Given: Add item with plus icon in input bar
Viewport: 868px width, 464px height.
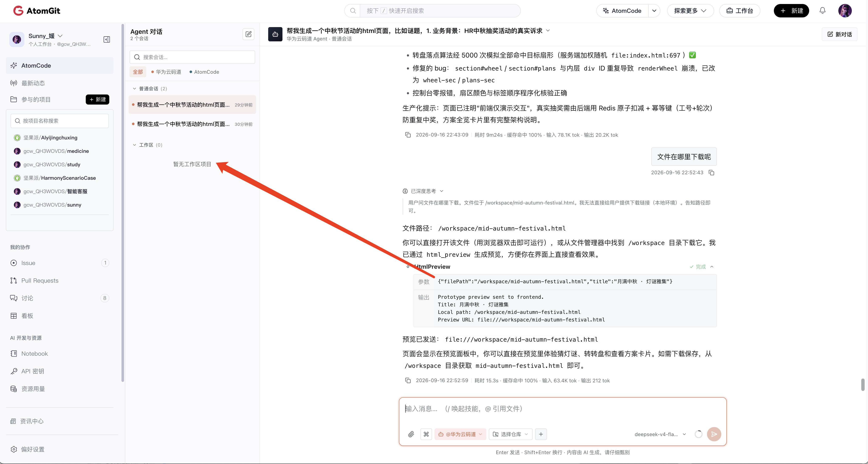Looking at the screenshot, I should click(541, 434).
